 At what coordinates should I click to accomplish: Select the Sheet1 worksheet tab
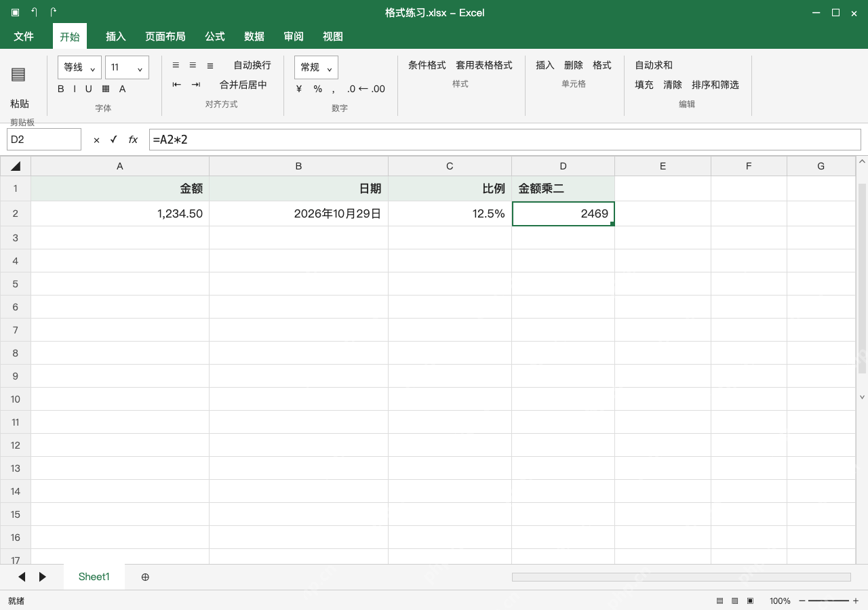(94, 577)
